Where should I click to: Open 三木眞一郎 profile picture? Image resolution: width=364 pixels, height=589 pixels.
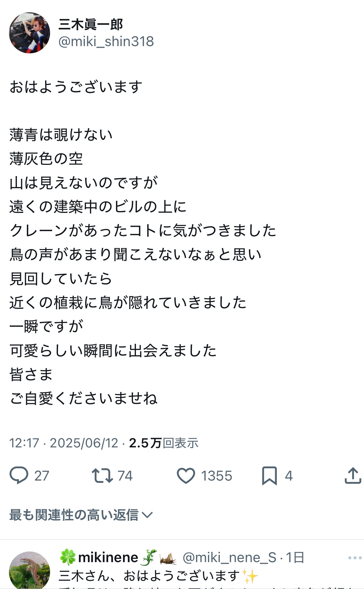30,33
